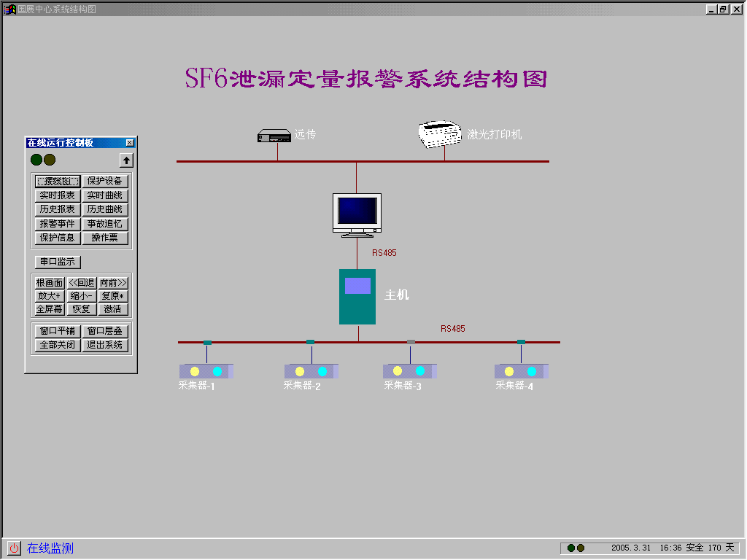Tile windows with 窗口平铺
This screenshot has height=560, width=747.
tap(58, 331)
